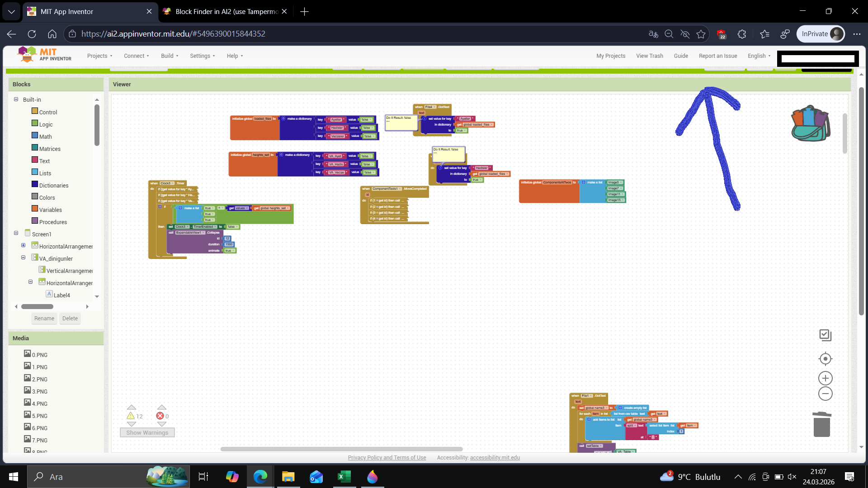Click the zoom out minus icon
868x488 pixels.
point(825,394)
